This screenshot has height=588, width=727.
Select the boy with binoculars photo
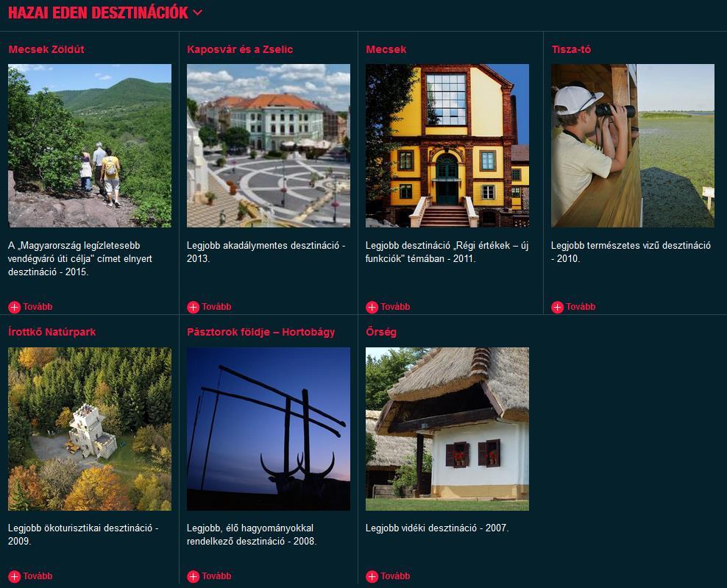[x=633, y=146]
